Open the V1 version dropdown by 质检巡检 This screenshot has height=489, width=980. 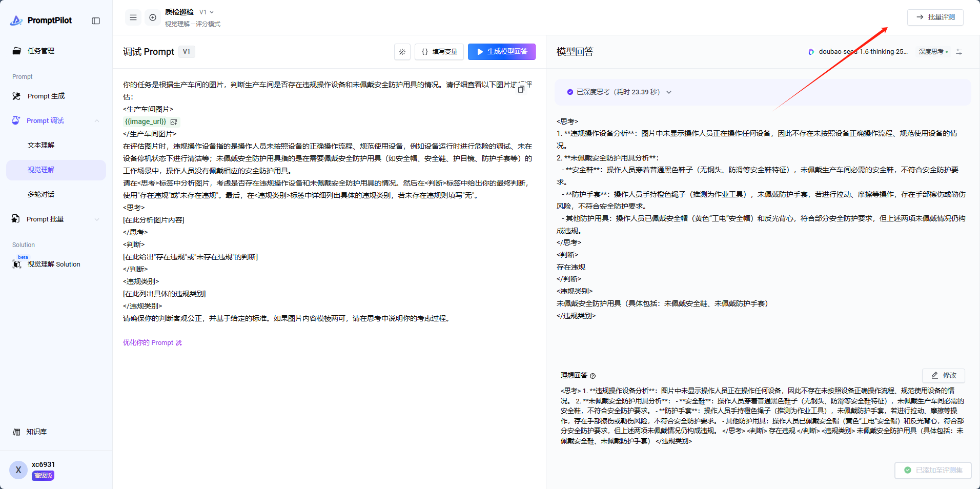(x=207, y=12)
